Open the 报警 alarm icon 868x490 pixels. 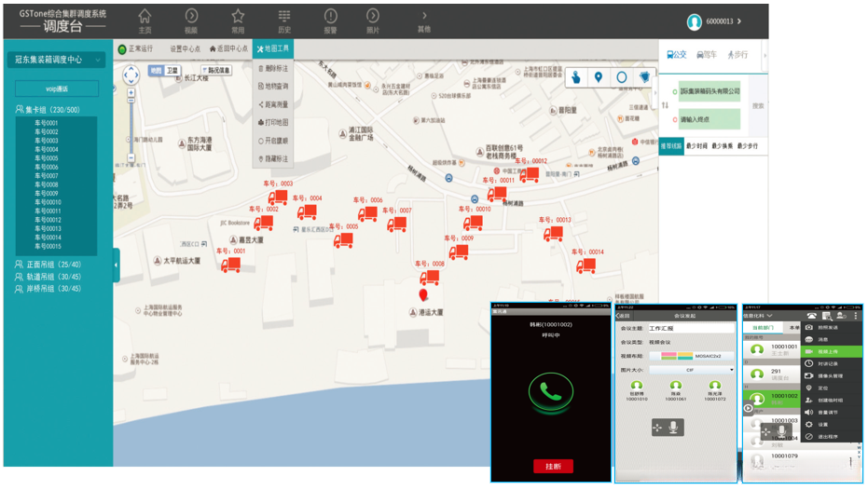pyautogui.click(x=330, y=21)
